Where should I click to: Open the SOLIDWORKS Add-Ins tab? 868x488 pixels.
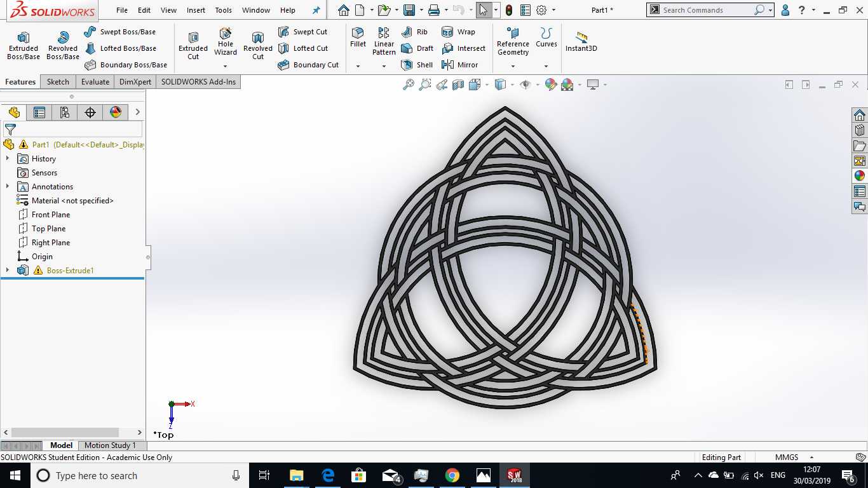198,82
